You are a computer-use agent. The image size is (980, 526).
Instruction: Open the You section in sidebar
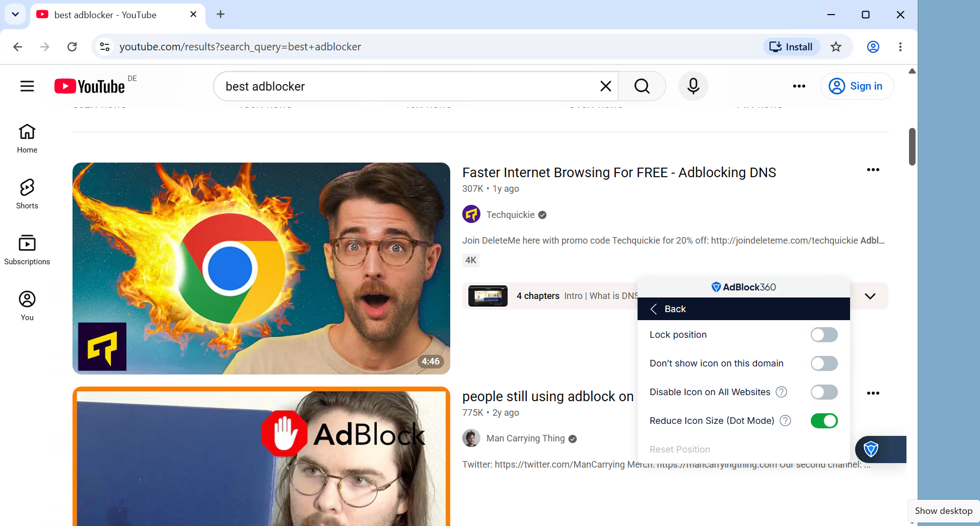pyautogui.click(x=27, y=306)
